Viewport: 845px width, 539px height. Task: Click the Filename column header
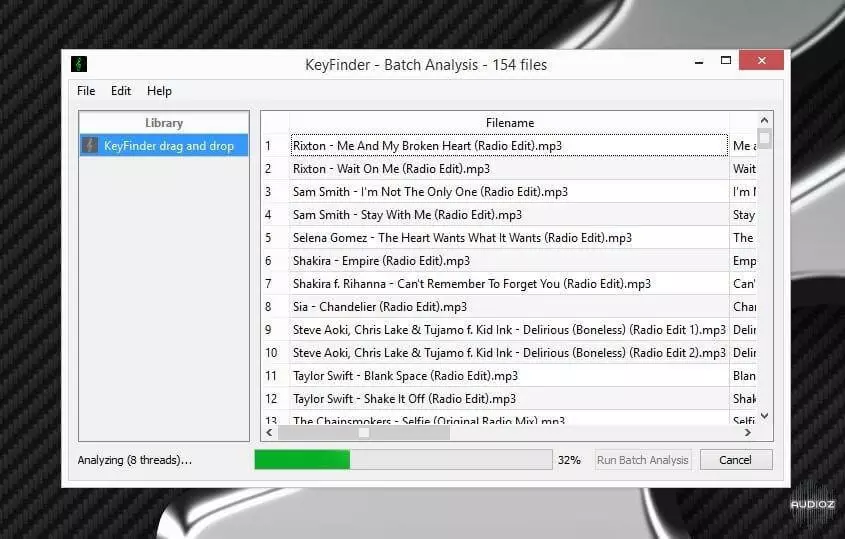click(x=509, y=123)
